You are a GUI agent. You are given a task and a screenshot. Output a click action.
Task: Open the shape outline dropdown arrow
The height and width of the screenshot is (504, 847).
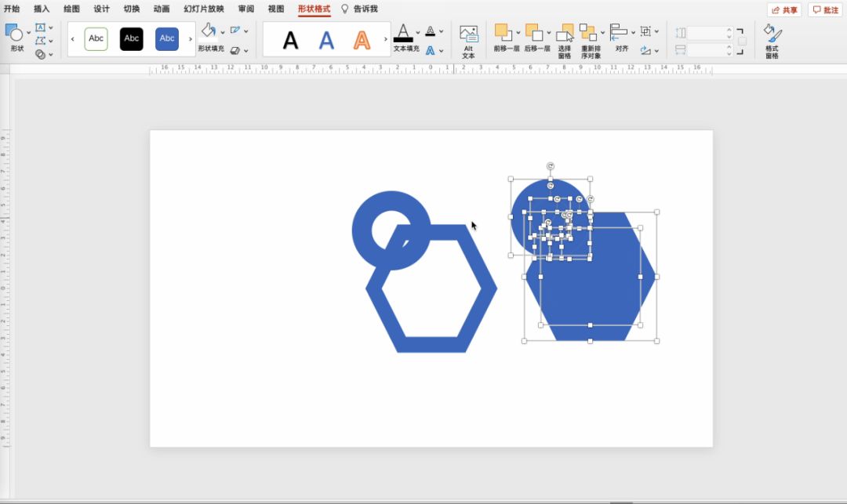point(246,31)
